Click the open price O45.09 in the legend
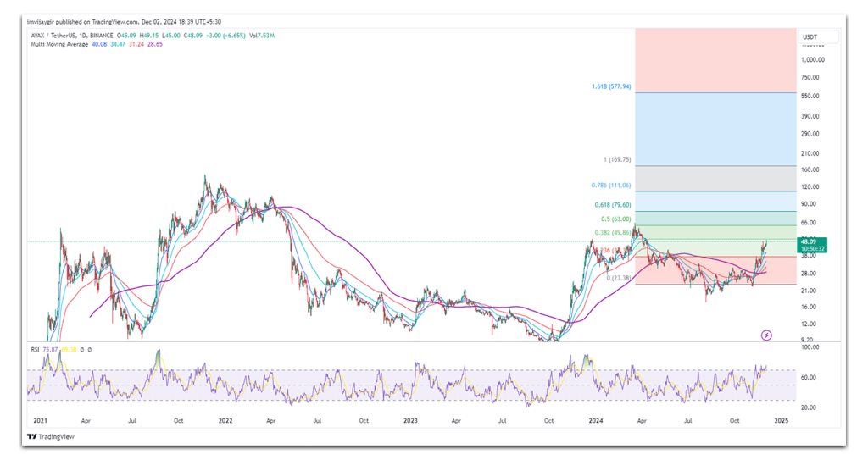 click(125, 36)
